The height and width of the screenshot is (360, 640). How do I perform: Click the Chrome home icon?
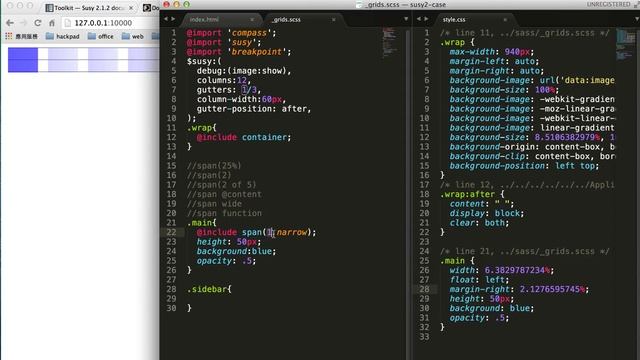pyautogui.click(x=52, y=23)
